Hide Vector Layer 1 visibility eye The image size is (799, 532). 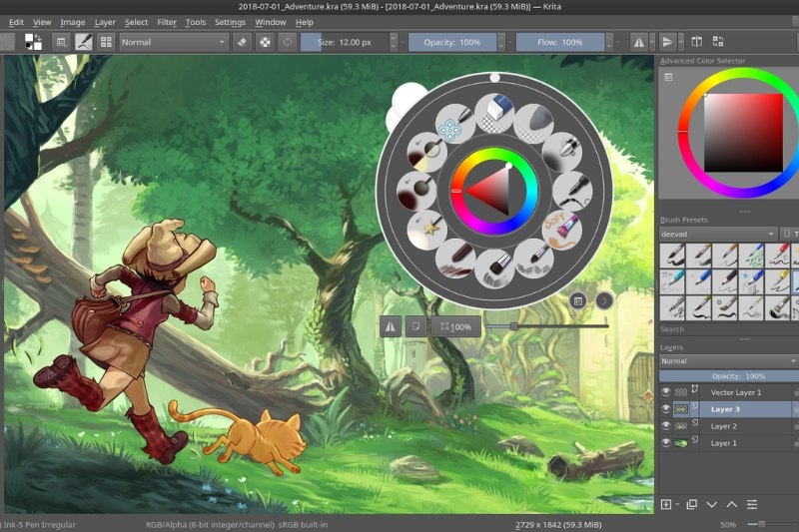click(x=665, y=392)
